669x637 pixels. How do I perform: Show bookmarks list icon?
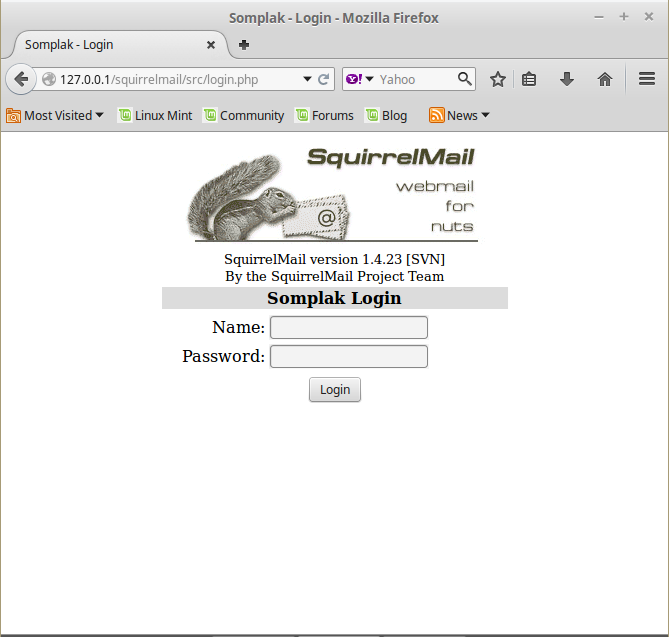coord(529,79)
